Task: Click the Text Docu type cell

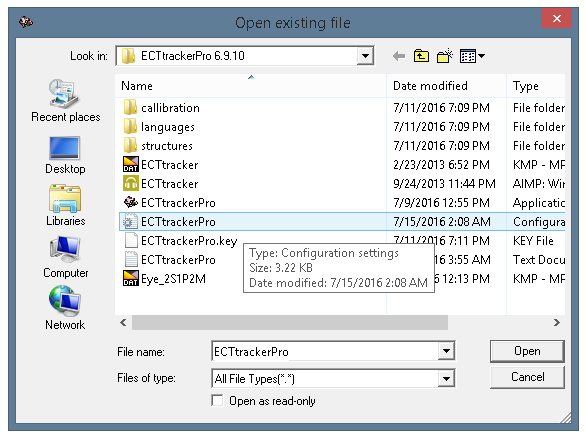Action: coord(539,260)
